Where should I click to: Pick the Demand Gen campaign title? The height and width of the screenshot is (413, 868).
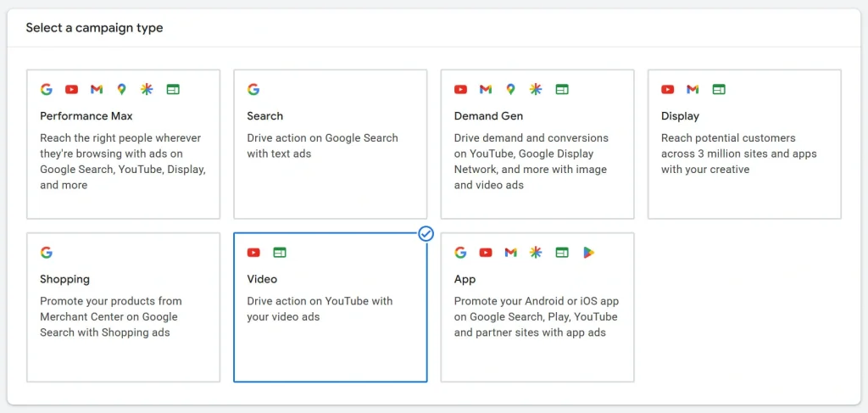pos(488,115)
